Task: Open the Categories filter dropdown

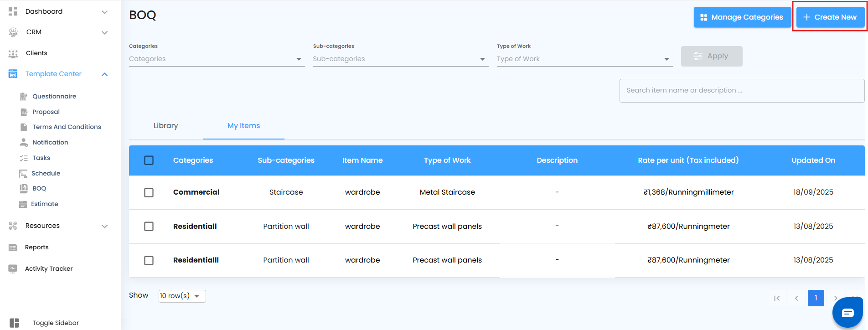Action: (x=217, y=59)
